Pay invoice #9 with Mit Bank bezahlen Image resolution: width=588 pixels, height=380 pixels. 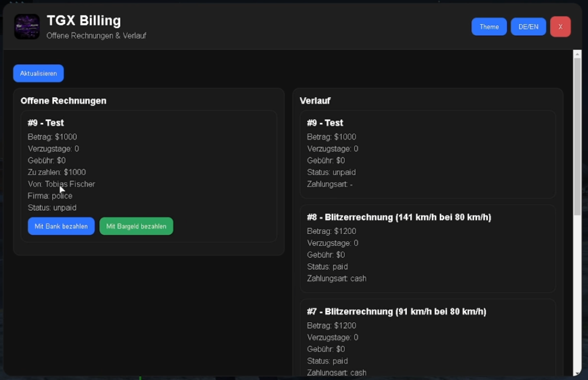61,226
